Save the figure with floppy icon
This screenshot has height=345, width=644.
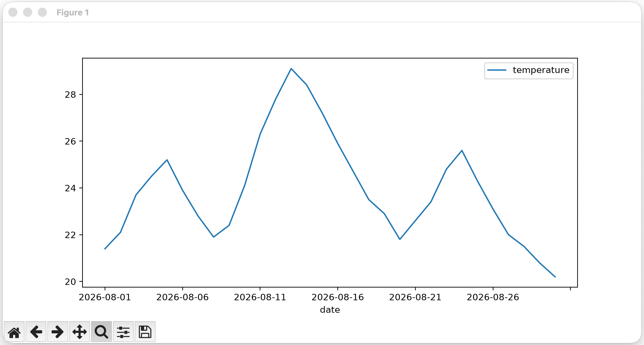pyautogui.click(x=145, y=332)
